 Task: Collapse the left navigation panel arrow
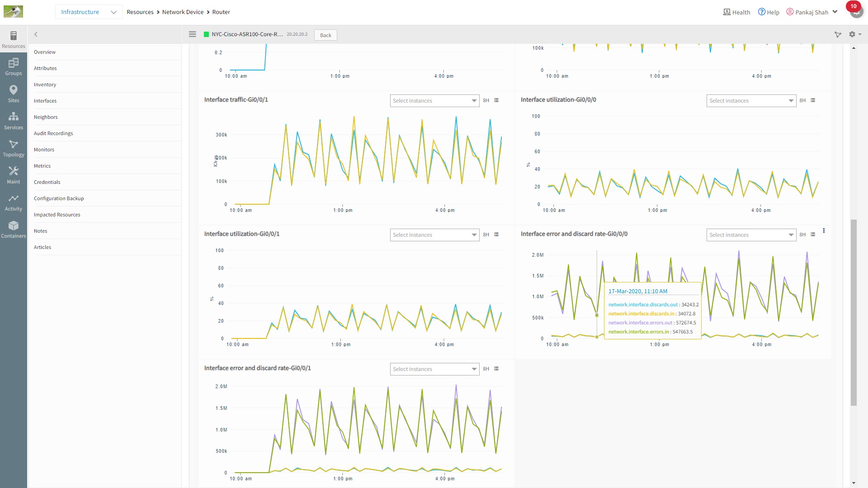[36, 34]
